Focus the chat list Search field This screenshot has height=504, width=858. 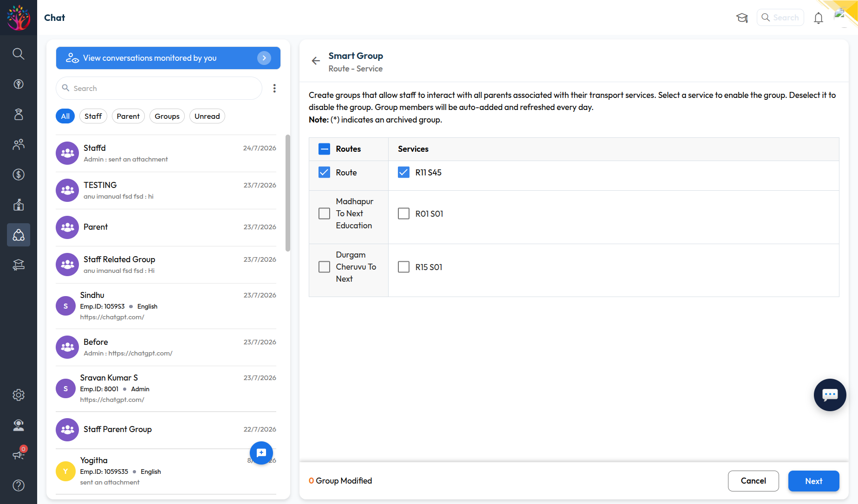pyautogui.click(x=159, y=88)
